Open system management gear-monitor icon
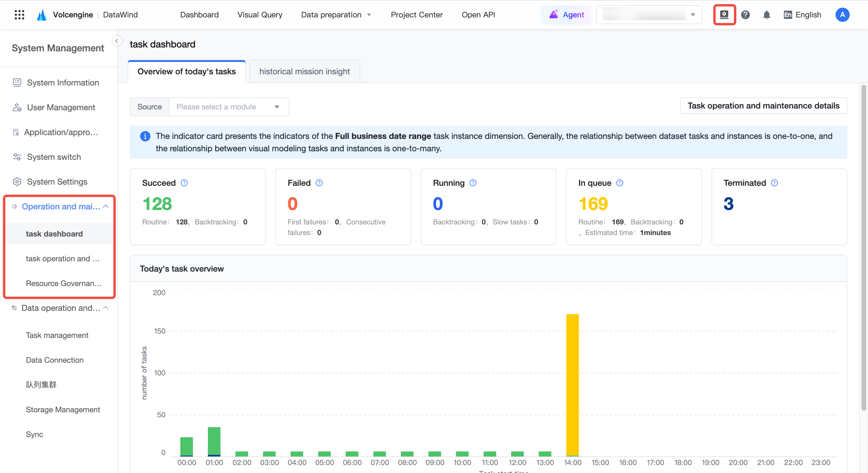Image resolution: width=868 pixels, height=473 pixels. click(724, 15)
